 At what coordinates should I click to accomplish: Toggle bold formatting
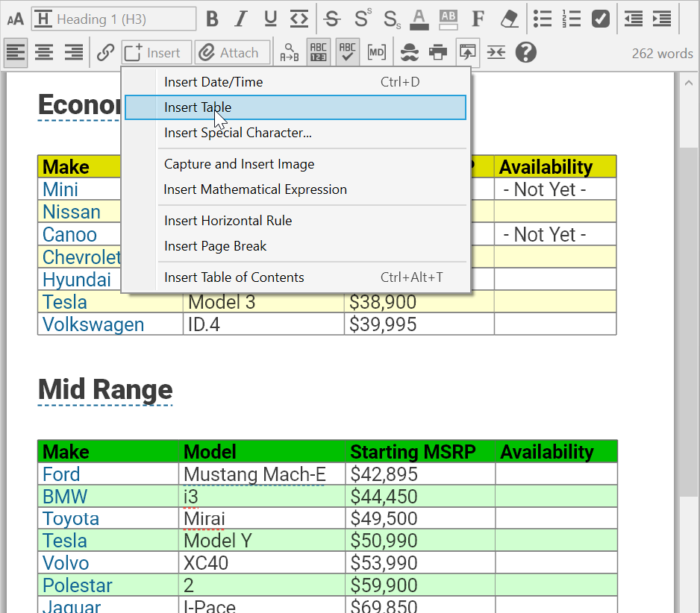coord(213,19)
